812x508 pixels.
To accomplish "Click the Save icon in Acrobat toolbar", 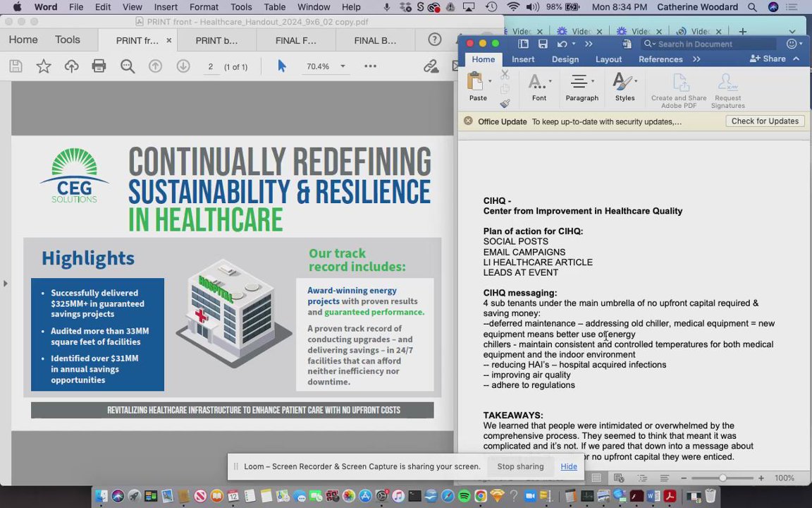I will (16, 66).
